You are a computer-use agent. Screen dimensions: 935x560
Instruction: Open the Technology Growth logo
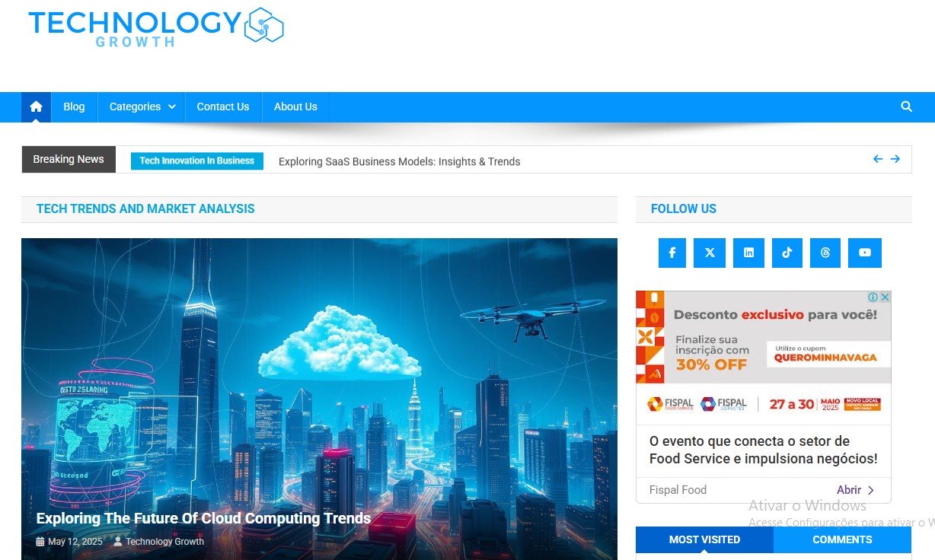pos(156,27)
